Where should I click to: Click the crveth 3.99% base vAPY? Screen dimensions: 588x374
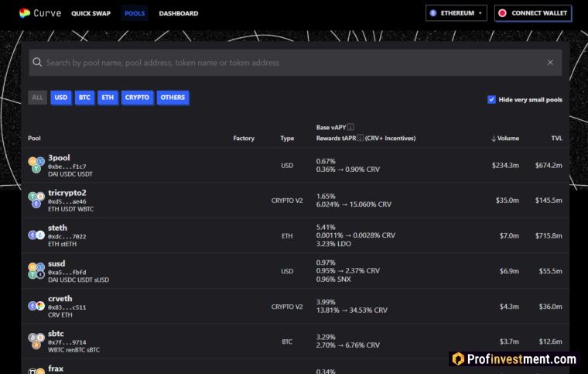(326, 302)
